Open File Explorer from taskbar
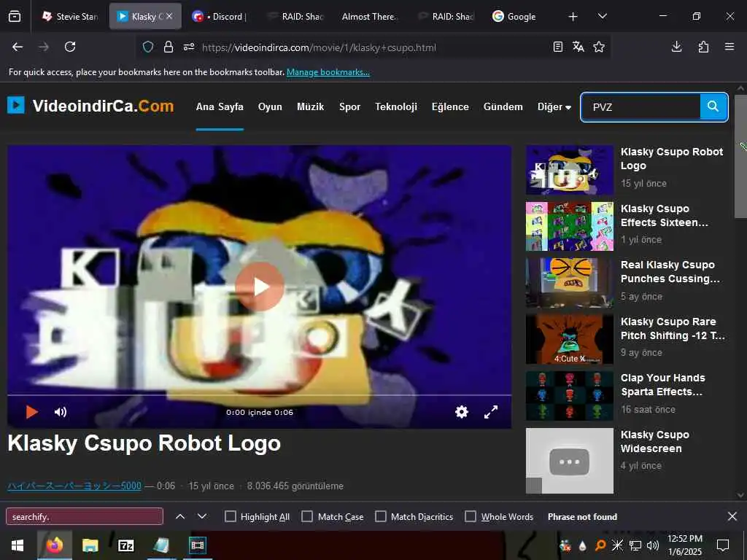Screen dimensions: 747x560 pyautogui.click(x=90, y=545)
